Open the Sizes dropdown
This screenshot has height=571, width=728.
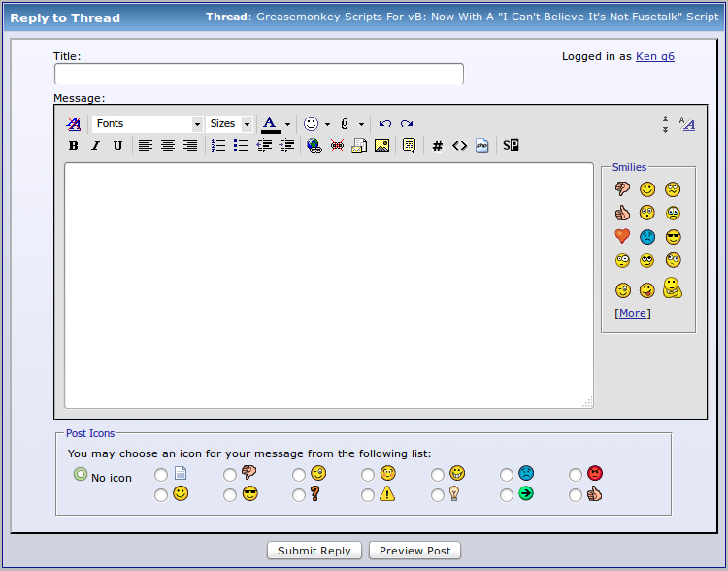pyautogui.click(x=229, y=123)
